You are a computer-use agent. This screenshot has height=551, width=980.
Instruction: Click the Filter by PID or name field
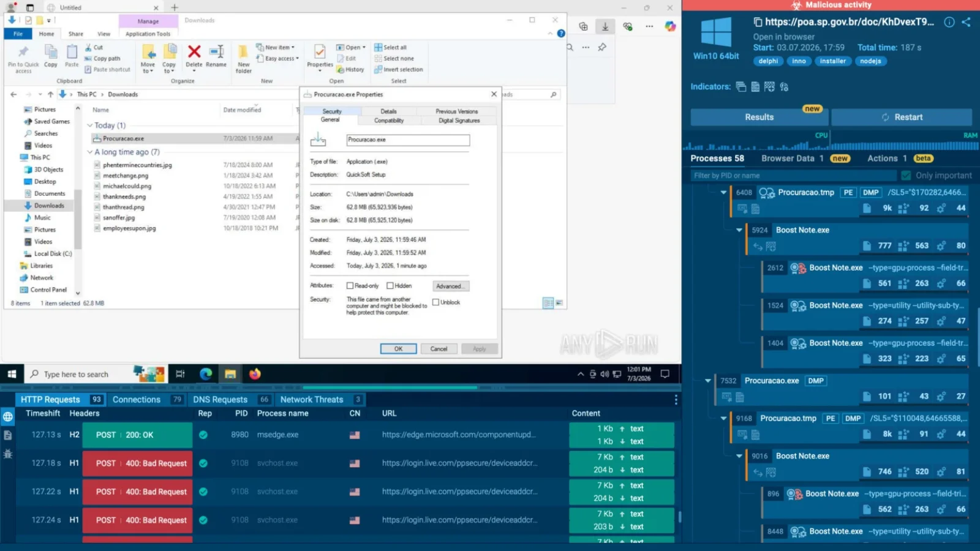tap(794, 176)
